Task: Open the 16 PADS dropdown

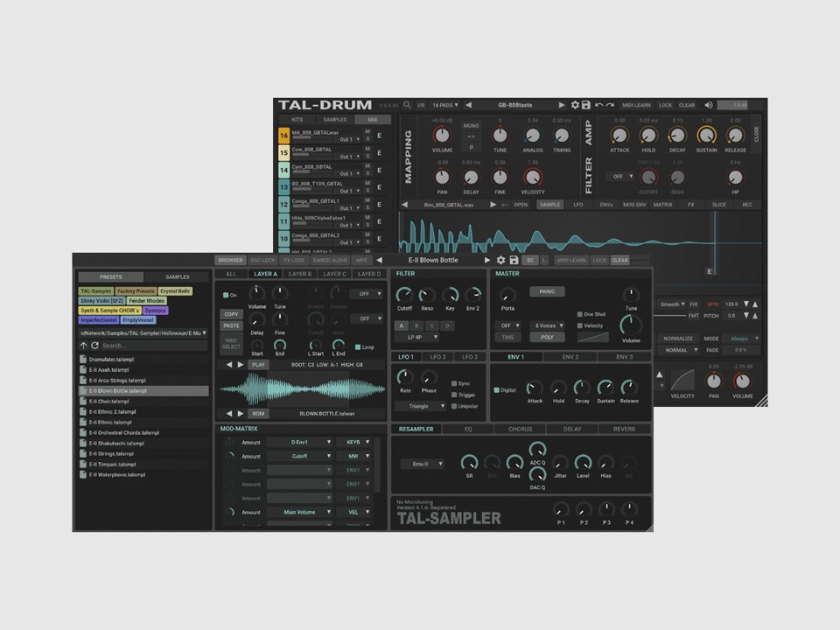Action: click(445, 105)
